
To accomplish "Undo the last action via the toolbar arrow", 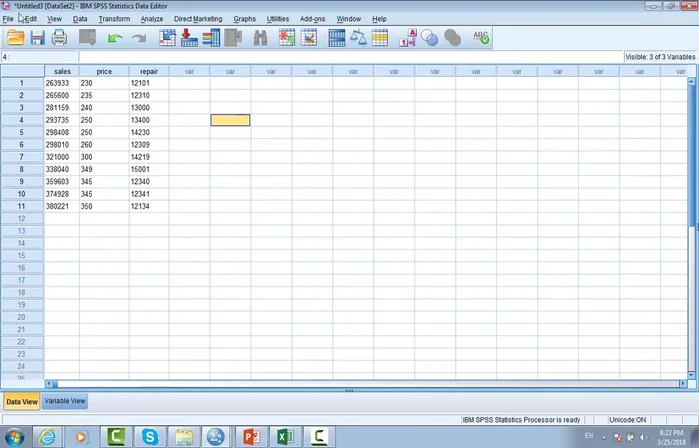I will tap(114, 38).
